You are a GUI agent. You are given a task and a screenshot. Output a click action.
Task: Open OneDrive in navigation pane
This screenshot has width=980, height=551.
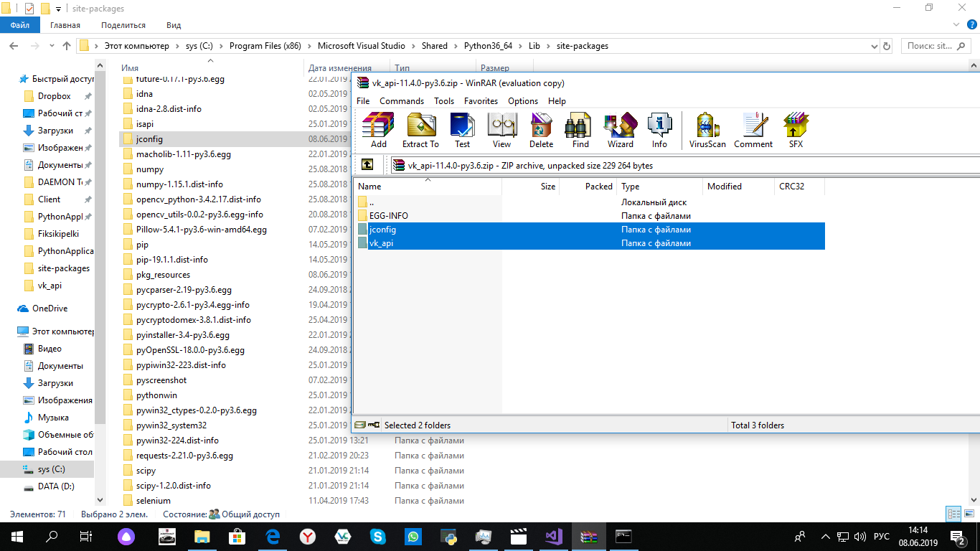[x=50, y=309]
